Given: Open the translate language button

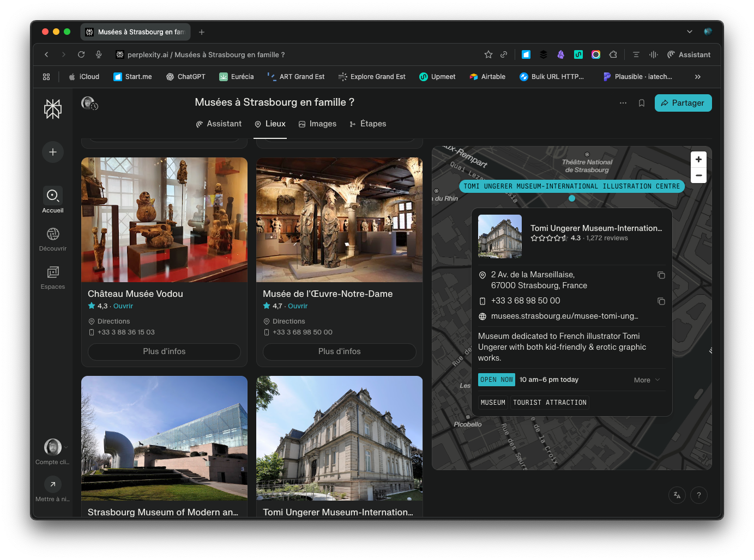Looking at the screenshot, I should (677, 495).
